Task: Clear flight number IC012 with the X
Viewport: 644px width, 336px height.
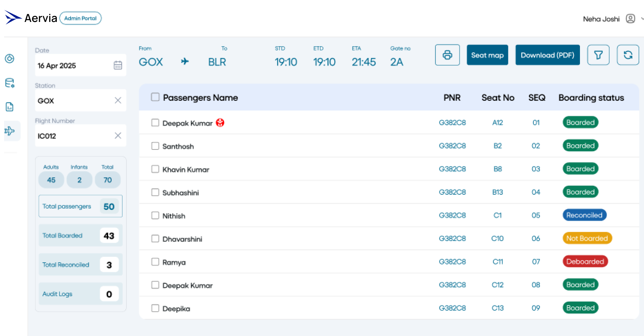Action: [118, 135]
